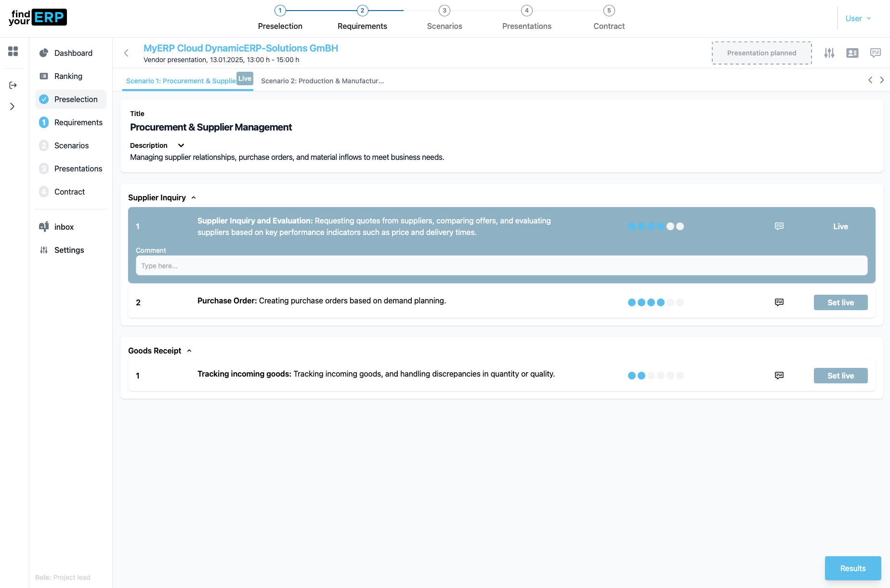Click the Presentation planned status button

(x=761, y=53)
